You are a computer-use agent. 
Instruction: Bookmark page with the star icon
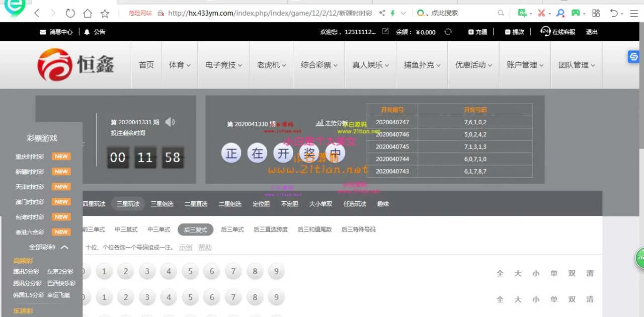click(105, 13)
